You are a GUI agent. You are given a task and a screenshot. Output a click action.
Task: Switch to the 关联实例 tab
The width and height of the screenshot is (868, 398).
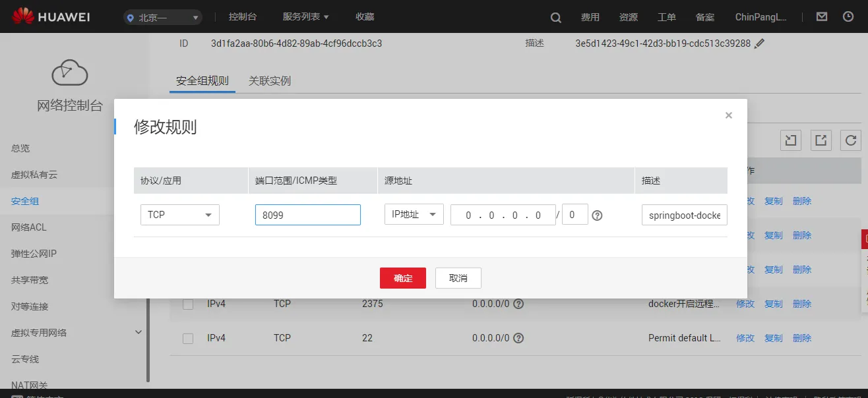pos(269,81)
